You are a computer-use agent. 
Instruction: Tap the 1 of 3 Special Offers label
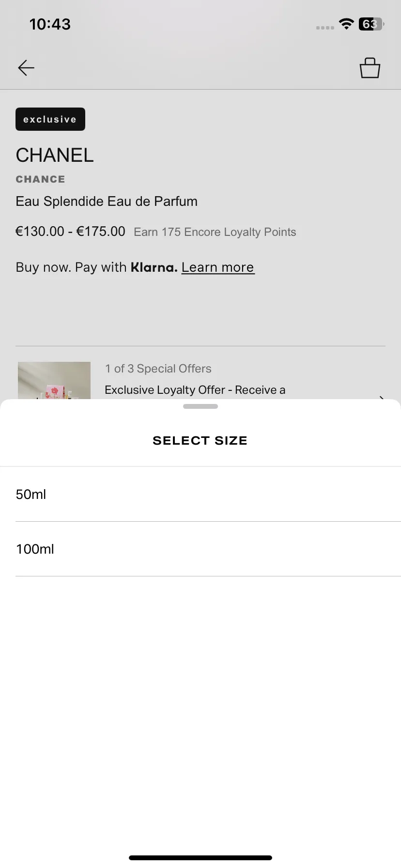pyautogui.click(x=158, y=369)
